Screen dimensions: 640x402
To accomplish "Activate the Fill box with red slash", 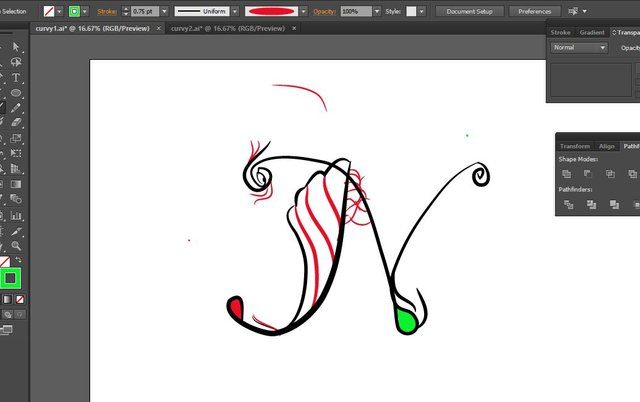I will tap(4, 261).
